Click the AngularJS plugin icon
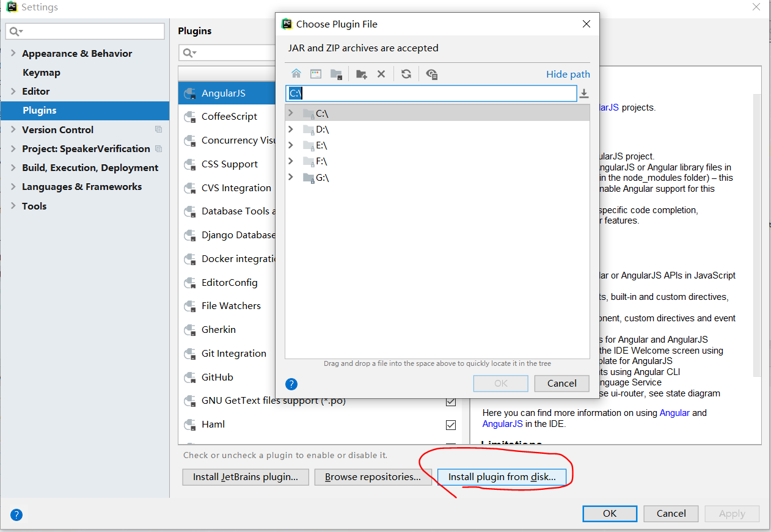Screen dimensions: 771x532 (190, 93)
